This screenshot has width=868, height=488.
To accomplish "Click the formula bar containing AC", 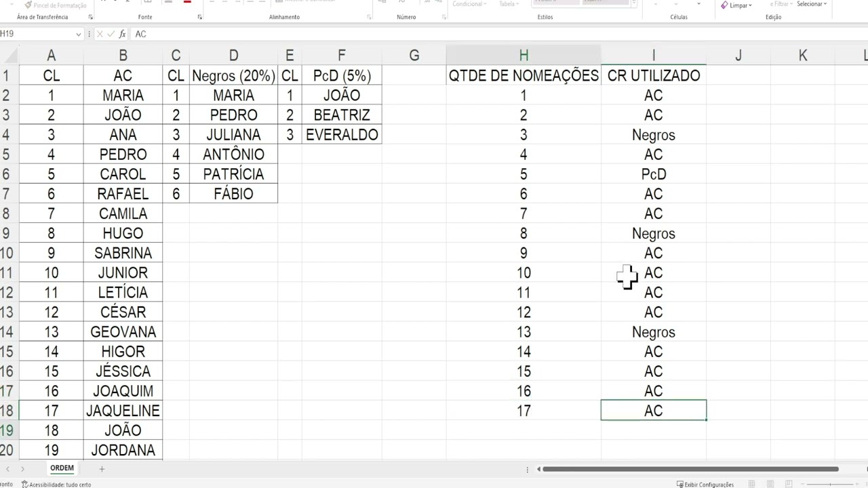I will (498, 34).
